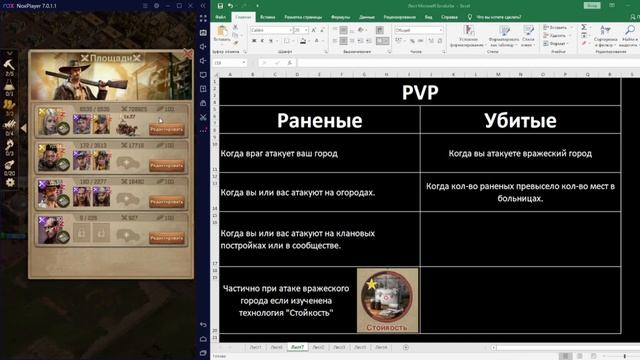Open Format as Table dropdown

point(504,36)
